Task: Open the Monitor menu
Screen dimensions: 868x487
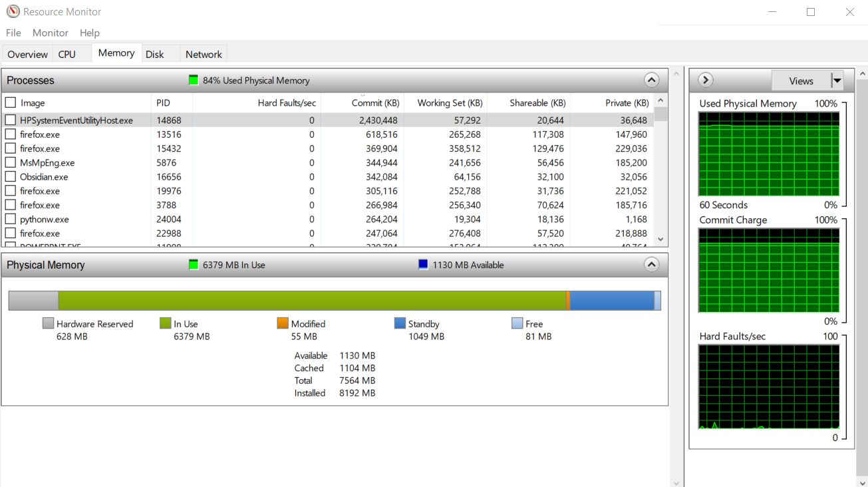Action: click(50, 33)
